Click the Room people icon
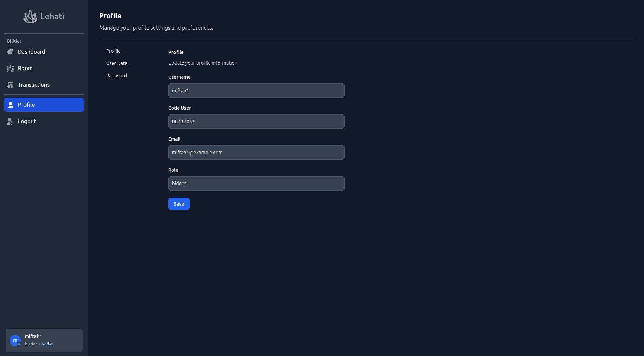Screen dimensions: 644x356 (x=10, y=68)
